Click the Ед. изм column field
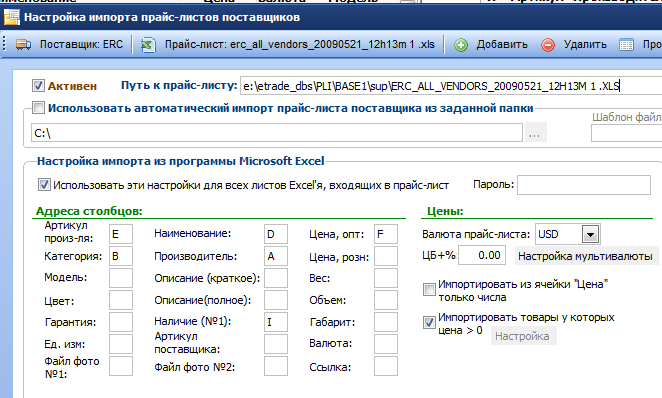Screen dimensions: 662x398 (x=121, y=344)
